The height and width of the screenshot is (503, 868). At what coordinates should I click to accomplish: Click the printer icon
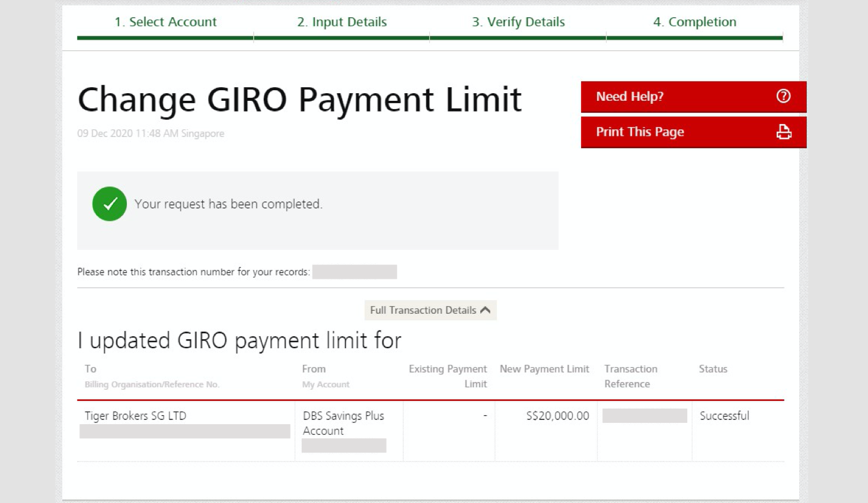point(784,132)
